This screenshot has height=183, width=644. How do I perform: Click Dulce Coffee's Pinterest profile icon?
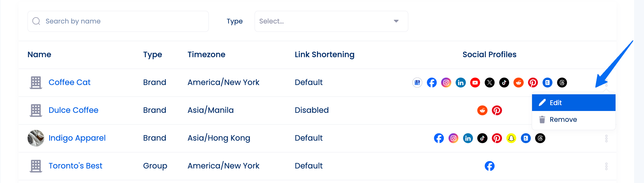497,110
